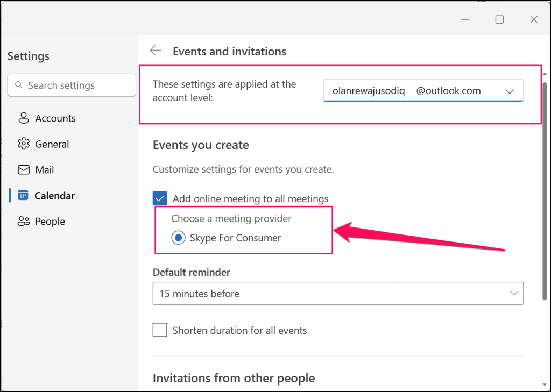The width and height of the screenshot is (551, 392).
Task: Maximize the Settings window
Action: click(499, 19)
